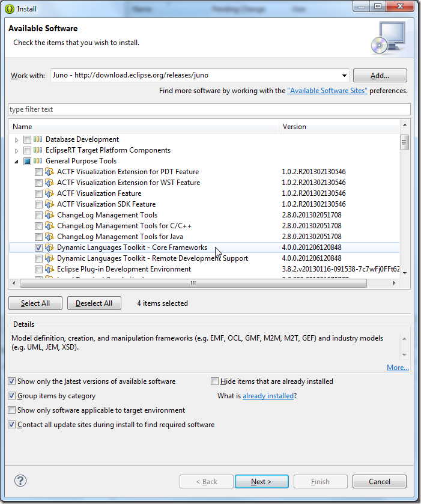Click the Eclipse icon in the Install title bar
The height and width of the screenshot is (504, 421).
(x=10, y=9)
